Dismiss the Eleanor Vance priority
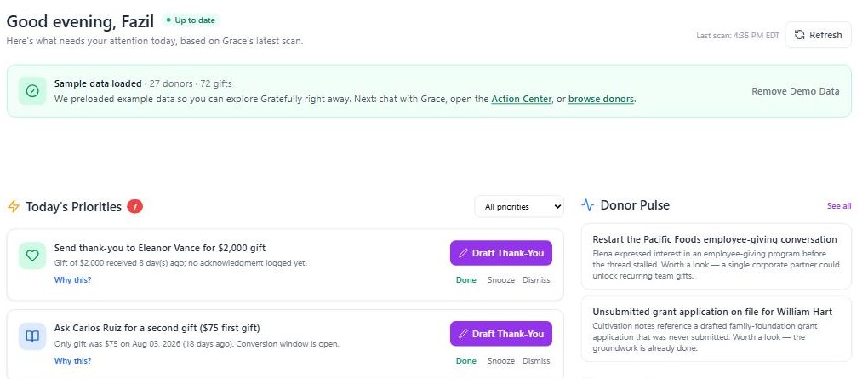This screenshot has height=379, width=868. point(536,280)
